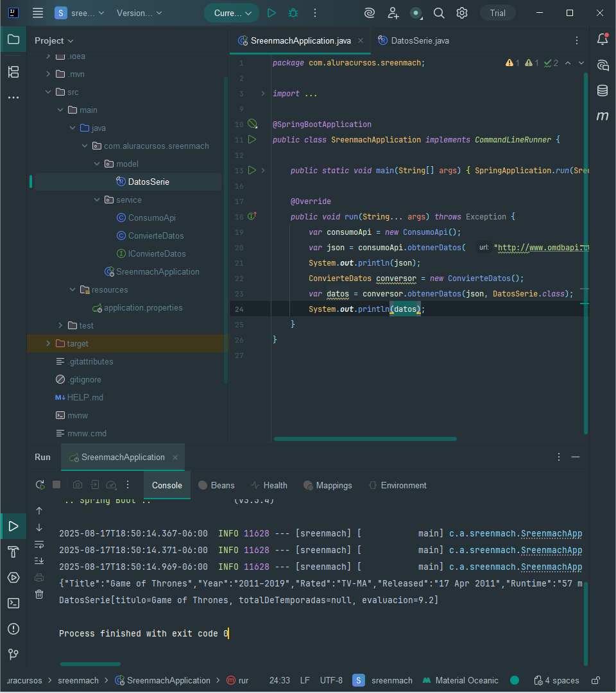Open IDE settings gear

click(462, 13)
